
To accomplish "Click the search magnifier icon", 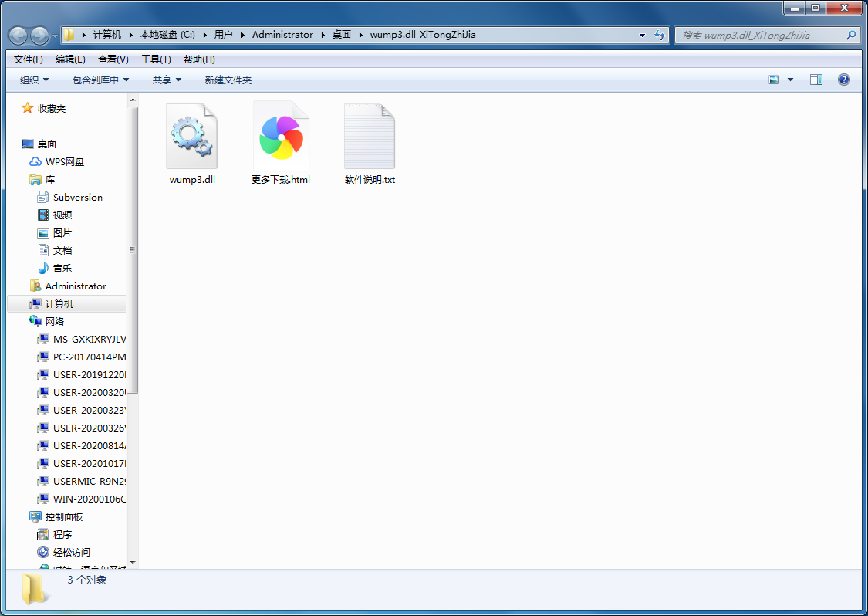I will pos(851,35).
